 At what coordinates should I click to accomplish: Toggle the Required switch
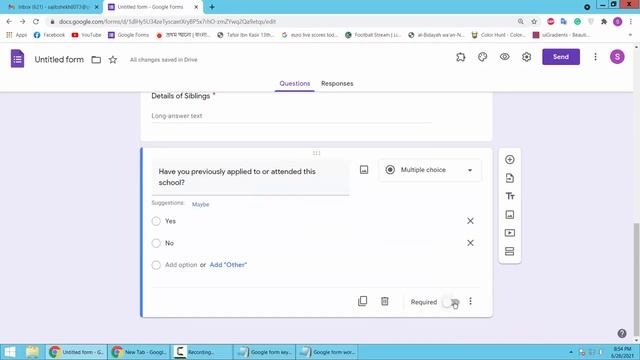coord(451,302)
